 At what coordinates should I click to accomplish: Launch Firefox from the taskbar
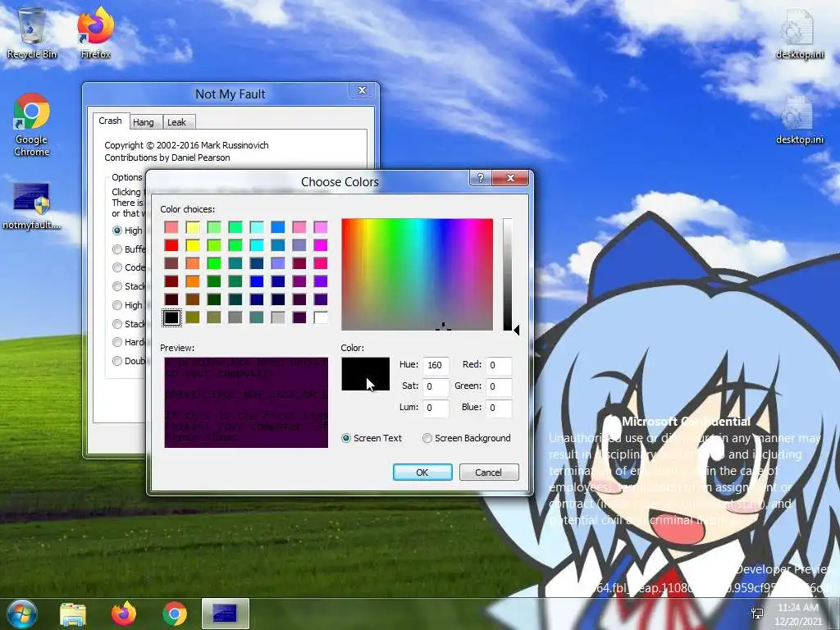click(x=124, y=614)
